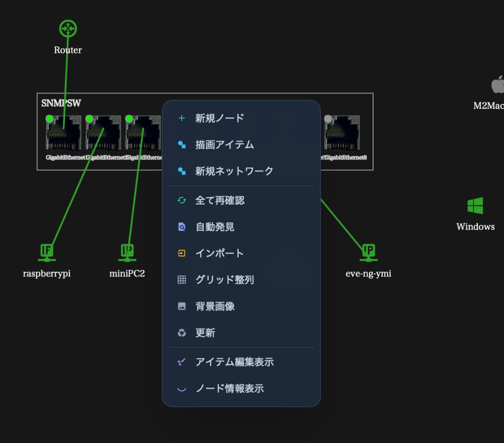This screenshot has width=504, height=443.
Task: Click the SNMPSW port linked to raspberrypi
Action: (103, 133)
